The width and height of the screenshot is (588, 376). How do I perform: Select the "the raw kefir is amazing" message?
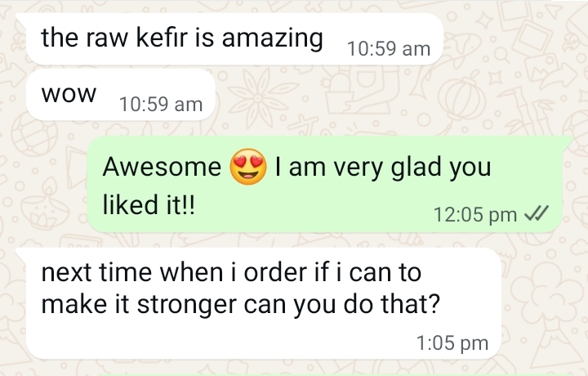(x=181, y=38)
